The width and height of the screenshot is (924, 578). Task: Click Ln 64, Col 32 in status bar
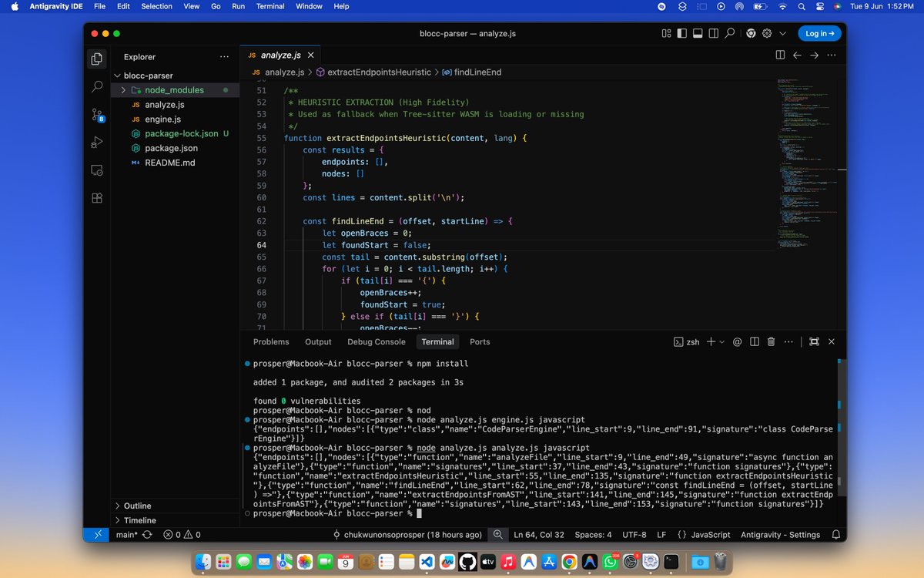[538, 535]
